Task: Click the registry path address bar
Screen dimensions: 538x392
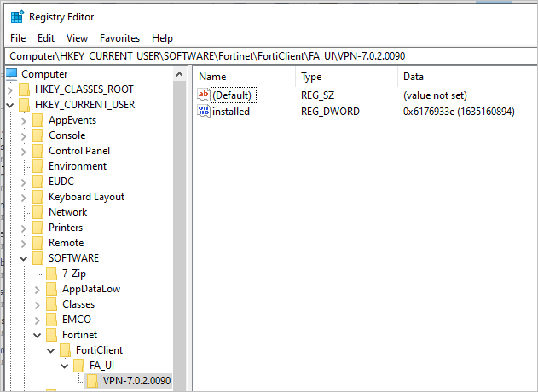Action: pos(269,55)
